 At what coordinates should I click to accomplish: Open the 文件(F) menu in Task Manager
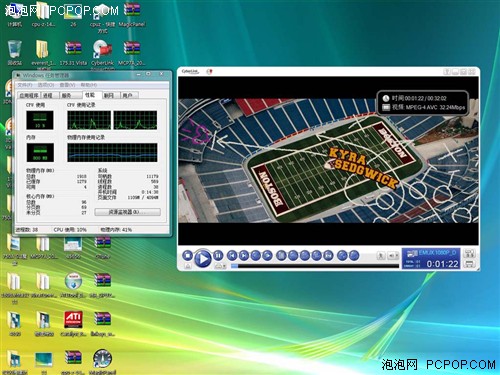pyautogui.click(x=25, y=85)
